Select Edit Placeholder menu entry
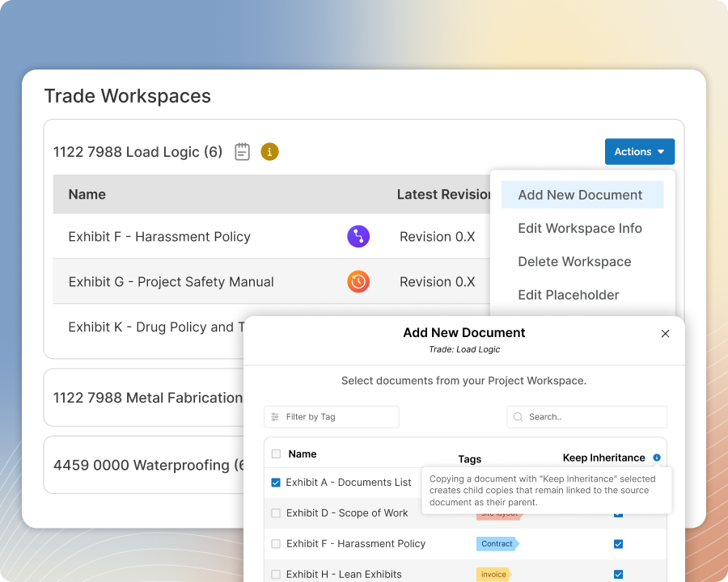This screenshot has height=582, width=728. coord(569,295)
